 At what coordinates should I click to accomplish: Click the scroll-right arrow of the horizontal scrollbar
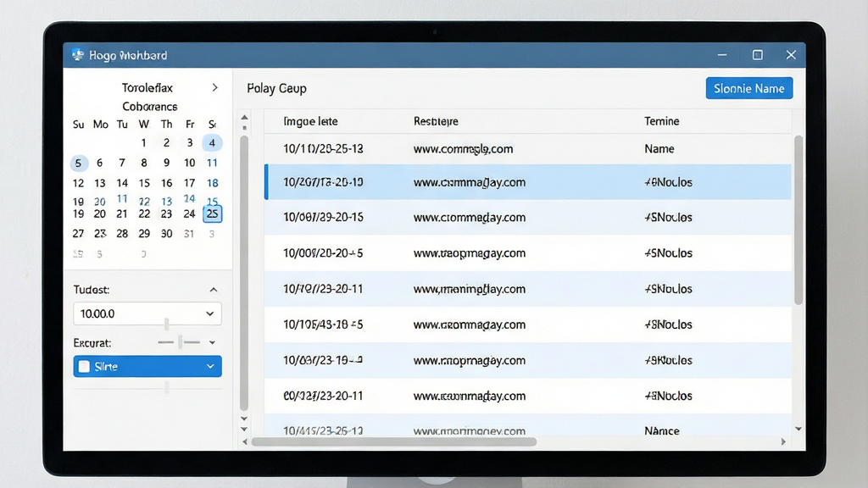pos(783,441)
